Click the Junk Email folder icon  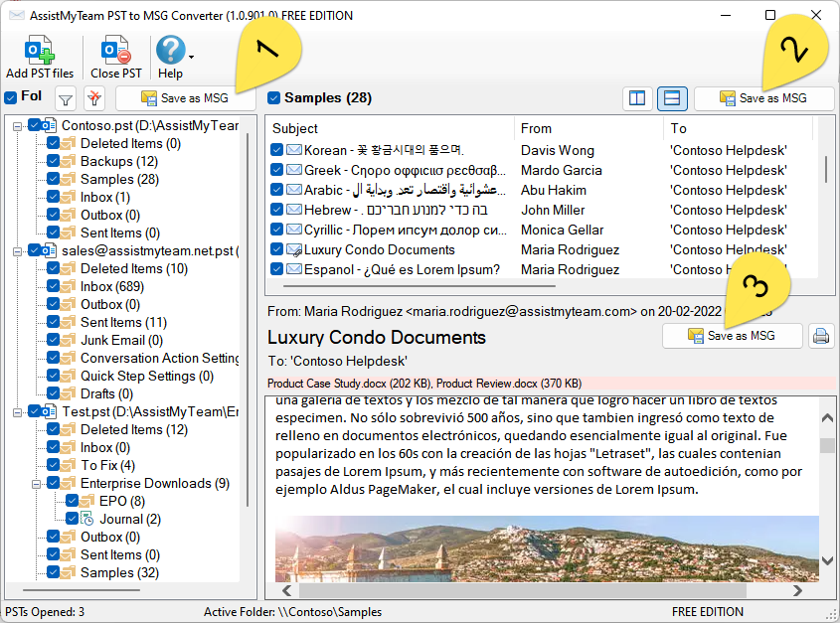[68, 340]
